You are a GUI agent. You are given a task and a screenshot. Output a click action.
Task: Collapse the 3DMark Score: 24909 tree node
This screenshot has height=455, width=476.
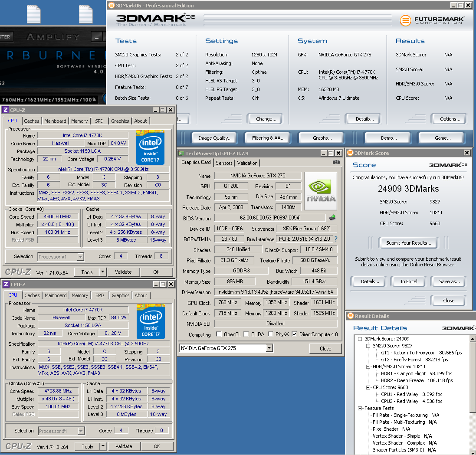(x=360, y=339)
